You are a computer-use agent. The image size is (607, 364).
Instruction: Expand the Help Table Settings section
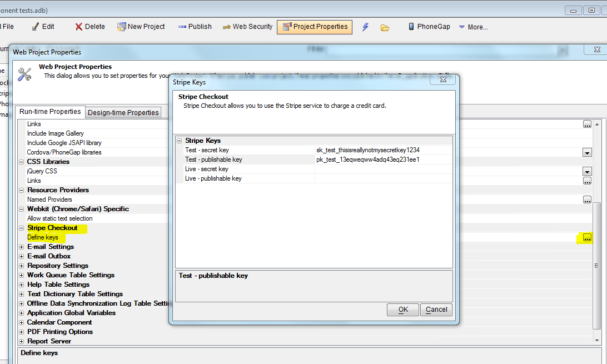[x=22, y=285]
